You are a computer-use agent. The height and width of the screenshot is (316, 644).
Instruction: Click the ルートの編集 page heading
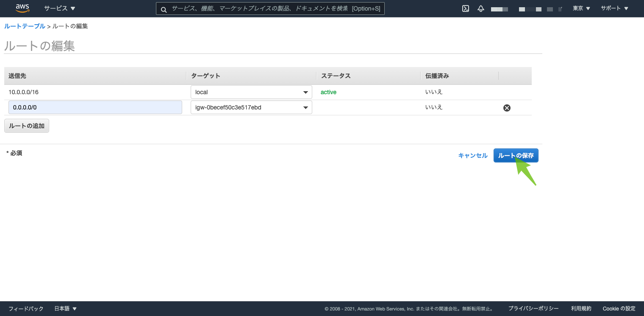39,46
